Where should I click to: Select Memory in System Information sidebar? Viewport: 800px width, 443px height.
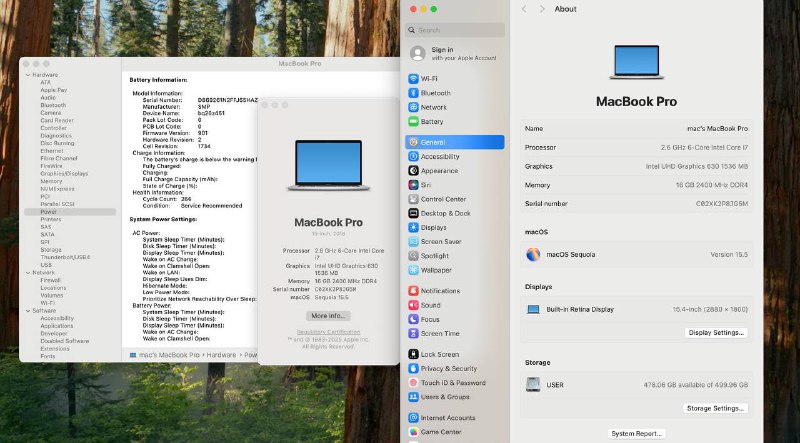(51, 181)
